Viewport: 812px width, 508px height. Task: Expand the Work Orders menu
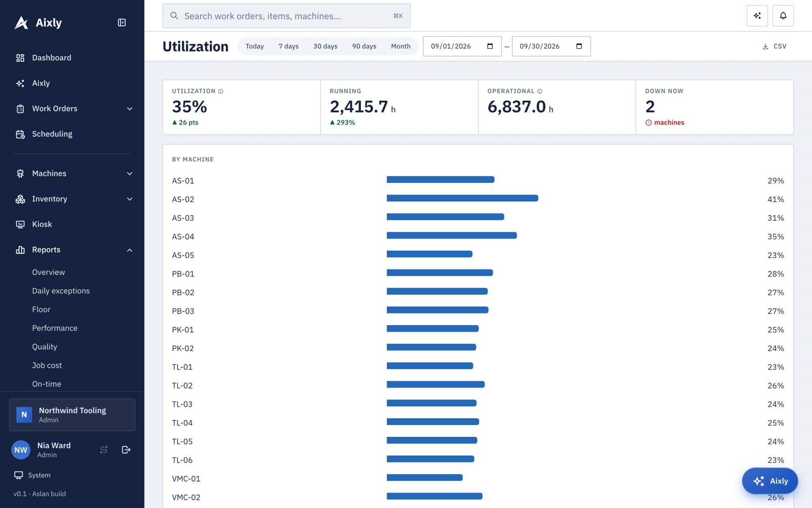click(72, 109)
